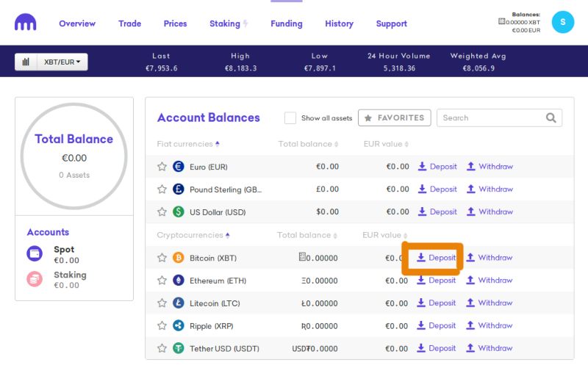Select the Staking account entry
The image size is (588, 365).
click(57, 280)
